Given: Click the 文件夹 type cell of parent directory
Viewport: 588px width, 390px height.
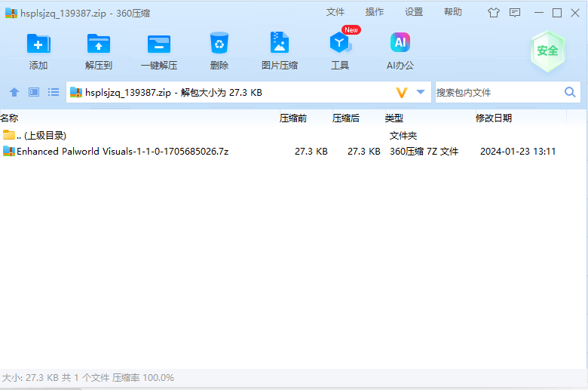Looking at the screenshot, I should (403, 136).
